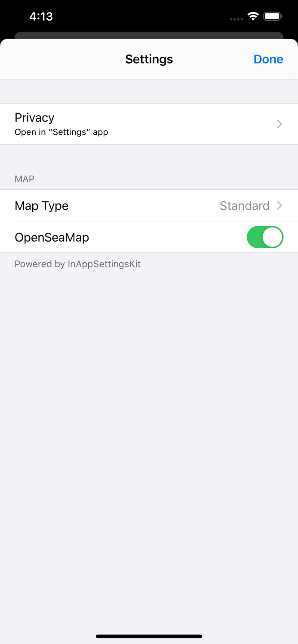298x644 pixels.
Task: Disable the OpenSeaMap overlay switch
Action: tap(265, 237)
